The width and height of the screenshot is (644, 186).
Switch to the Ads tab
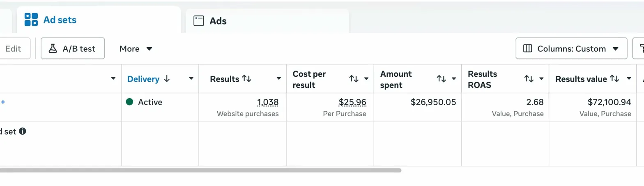218,21
